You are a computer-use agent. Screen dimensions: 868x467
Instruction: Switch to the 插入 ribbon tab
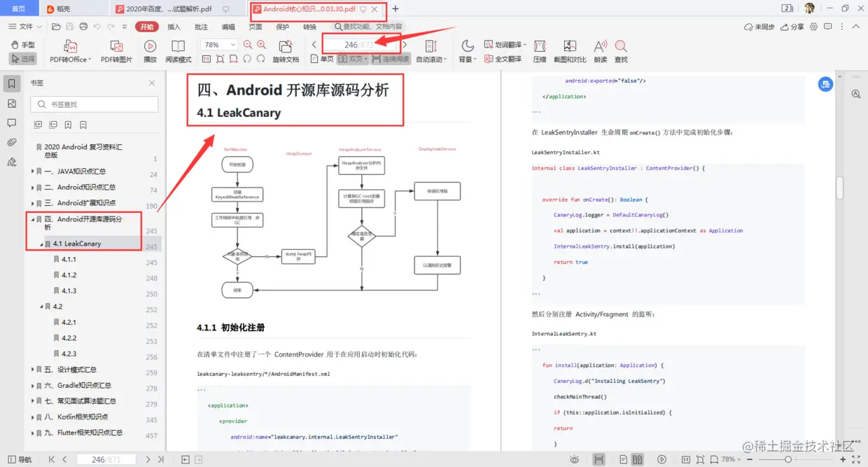[x=174, y=27]
